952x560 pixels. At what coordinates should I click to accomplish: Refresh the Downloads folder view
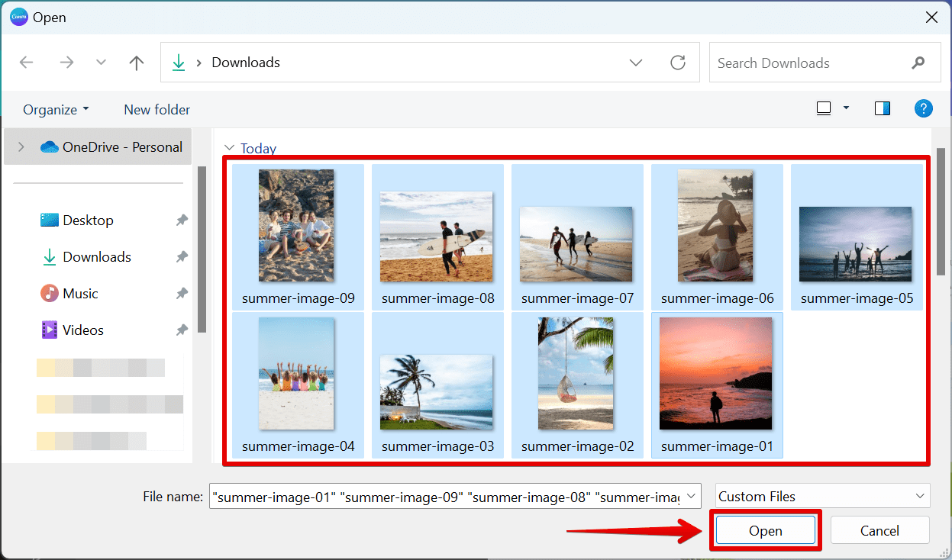[678, 63]
